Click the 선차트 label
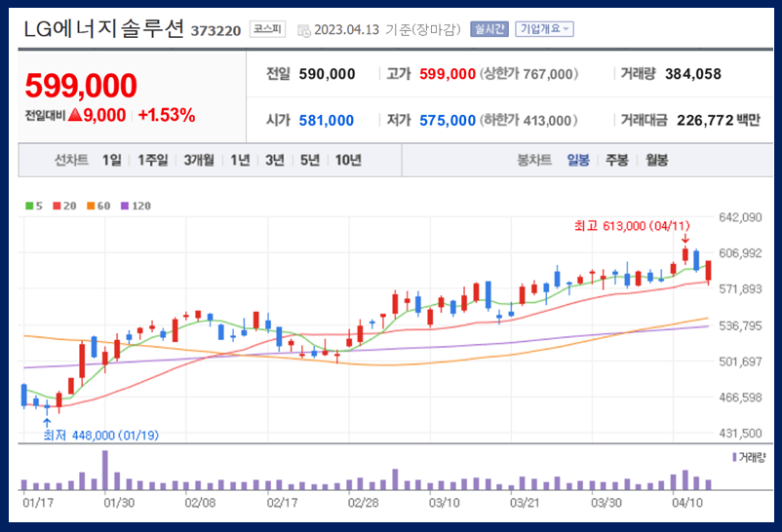 tap(71, 160)
